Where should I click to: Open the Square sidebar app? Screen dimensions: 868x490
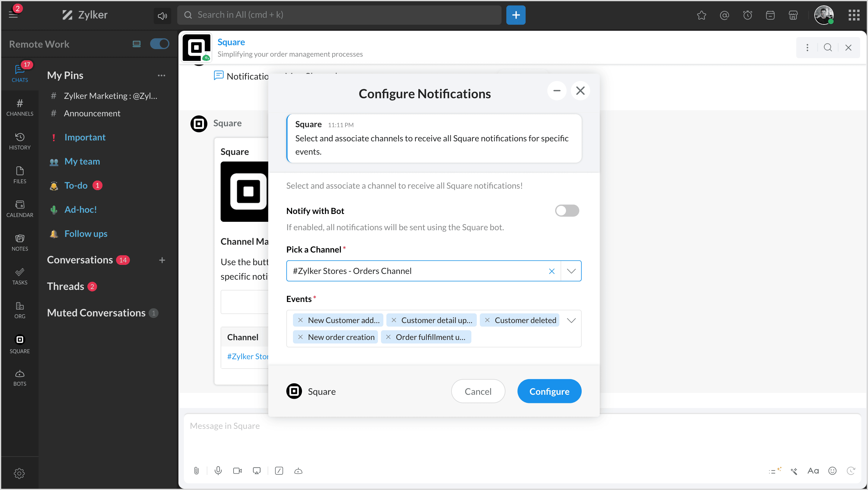(x=20, y=344)
